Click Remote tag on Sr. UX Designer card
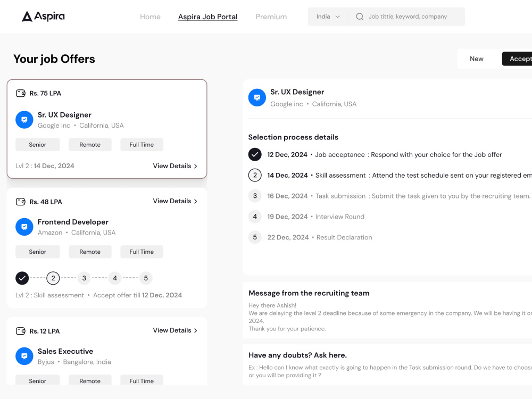The image size is (532, 399). tap(90, 145)
